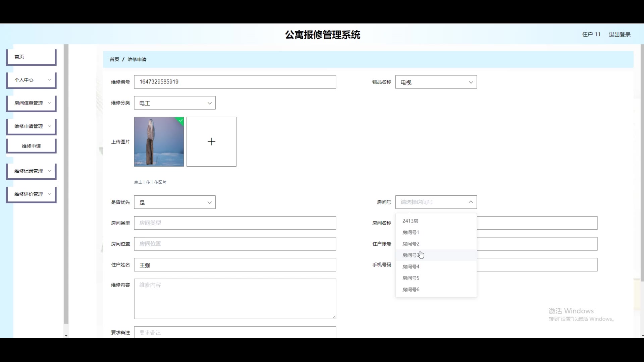
Task: Go to 首页 in the sidebar
Action: pos(31,57)
